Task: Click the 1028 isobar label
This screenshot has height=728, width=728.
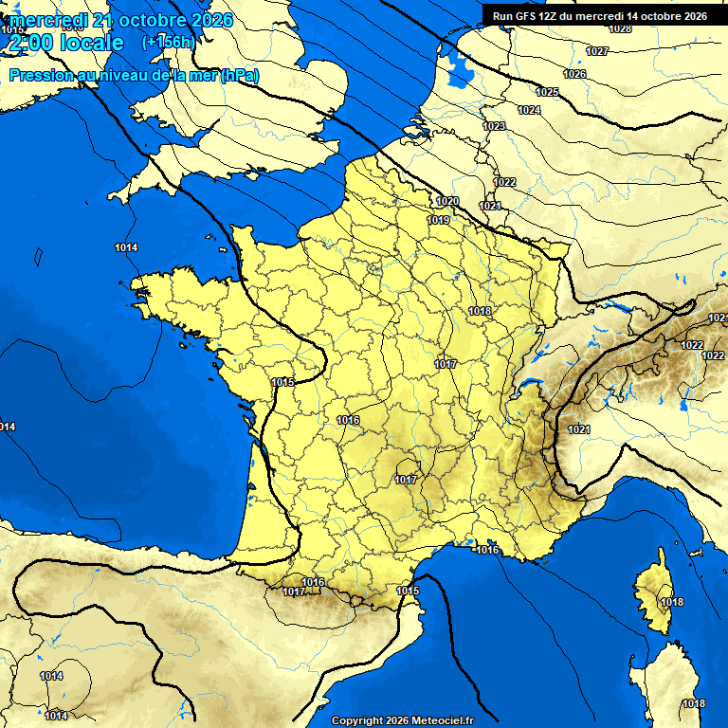Action: (620, 28)
